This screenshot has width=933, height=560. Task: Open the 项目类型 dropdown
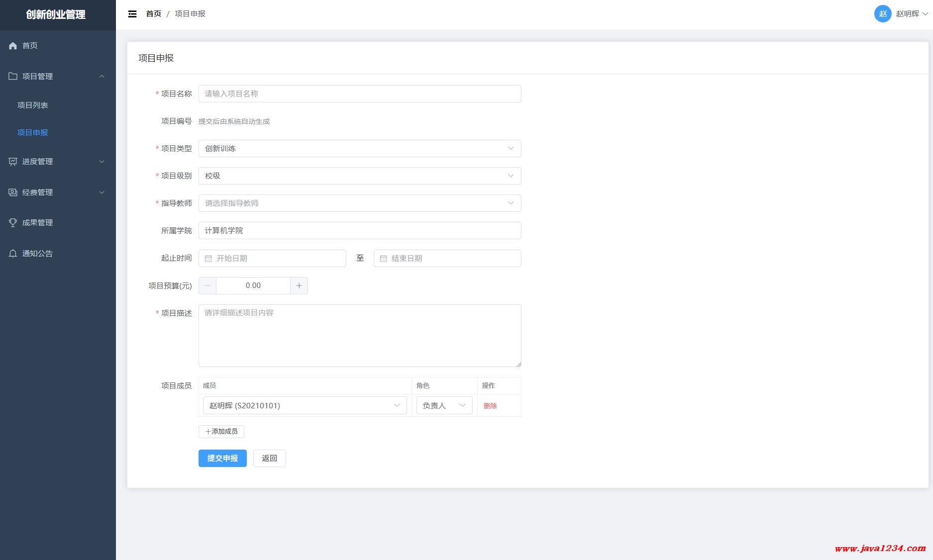pos(359,148)
